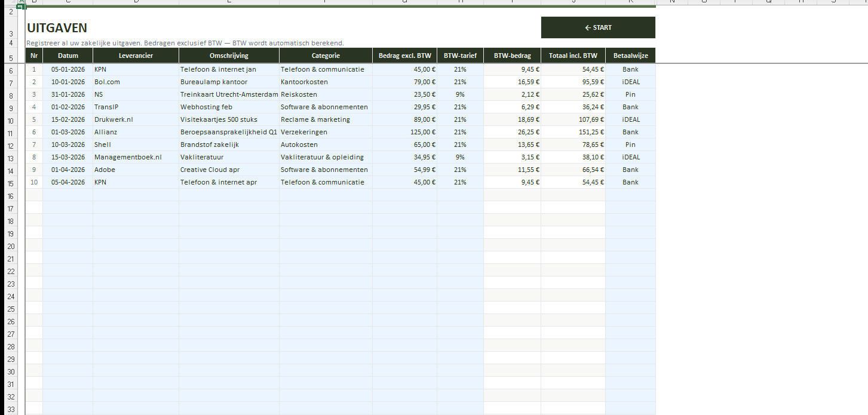
Task: Select the Pin payment cell for Shell
Action: tap(630, 145)
